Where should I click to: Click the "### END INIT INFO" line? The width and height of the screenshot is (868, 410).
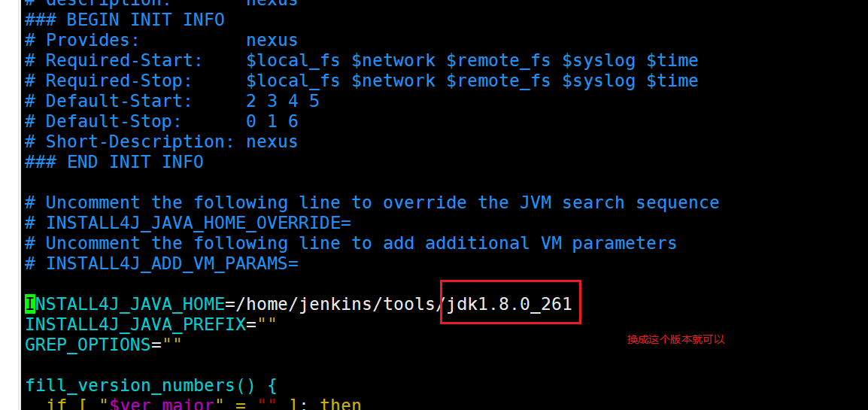click(114, 162)
